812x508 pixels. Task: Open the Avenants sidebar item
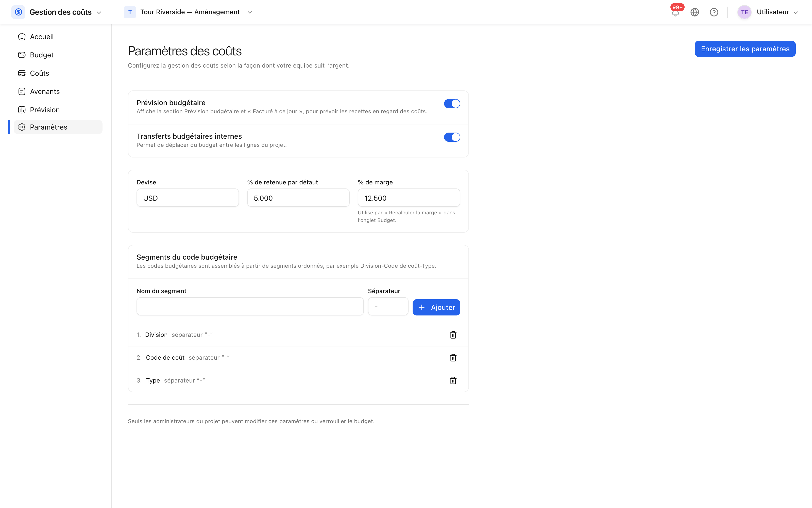point(58,91)
